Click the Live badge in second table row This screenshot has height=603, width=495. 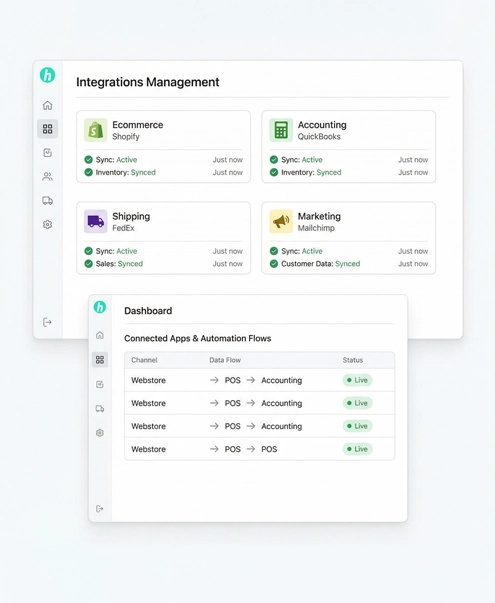[x=357, y=403]
